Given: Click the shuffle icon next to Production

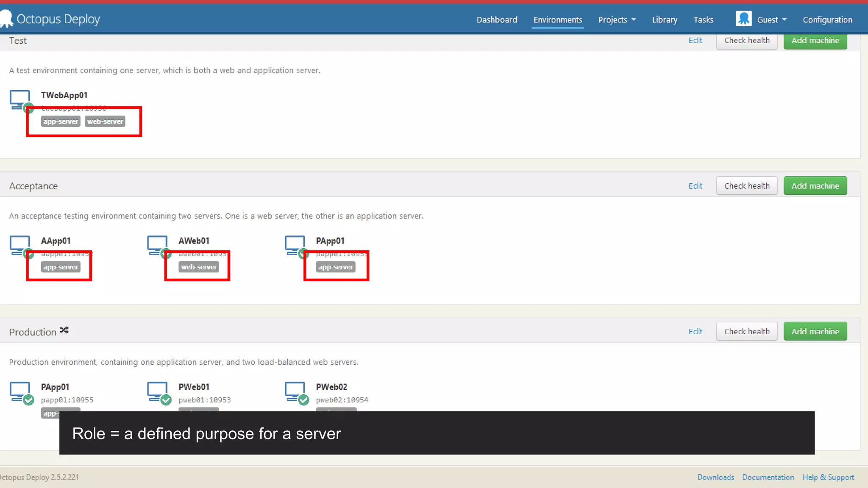Looking at the screenshot, I should (64, 330).
